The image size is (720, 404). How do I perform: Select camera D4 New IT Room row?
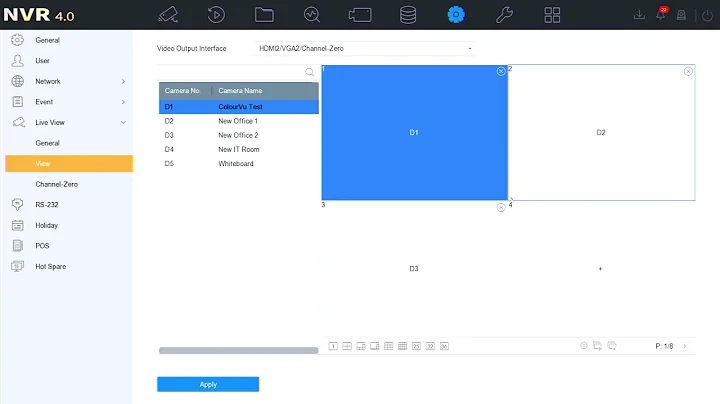click(x=239, y=149)
